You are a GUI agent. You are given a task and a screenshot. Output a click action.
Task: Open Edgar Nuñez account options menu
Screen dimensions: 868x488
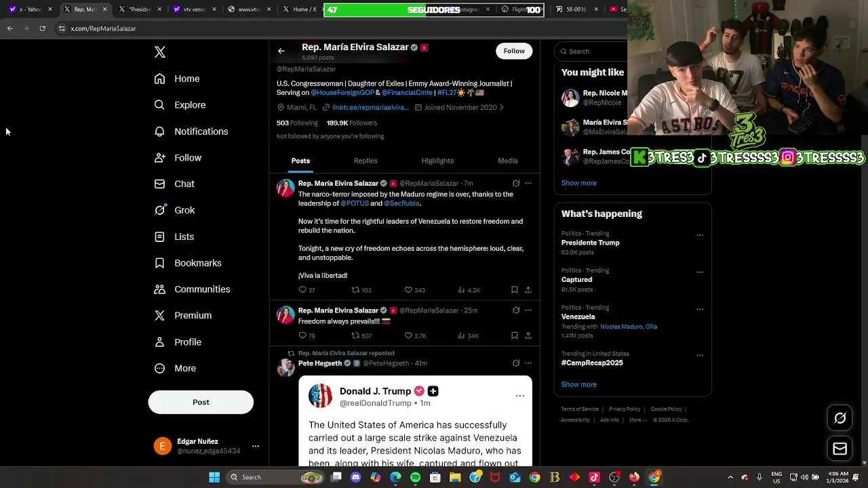point(256,446)
